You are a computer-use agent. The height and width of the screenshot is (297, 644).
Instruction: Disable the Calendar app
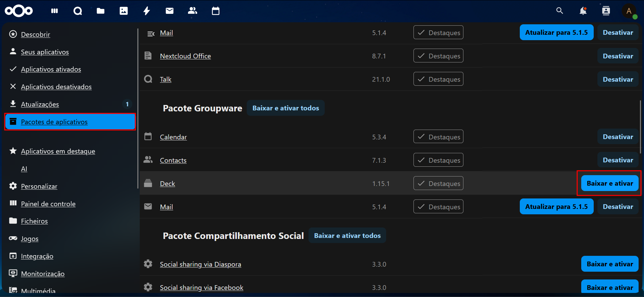click(618, 137)
